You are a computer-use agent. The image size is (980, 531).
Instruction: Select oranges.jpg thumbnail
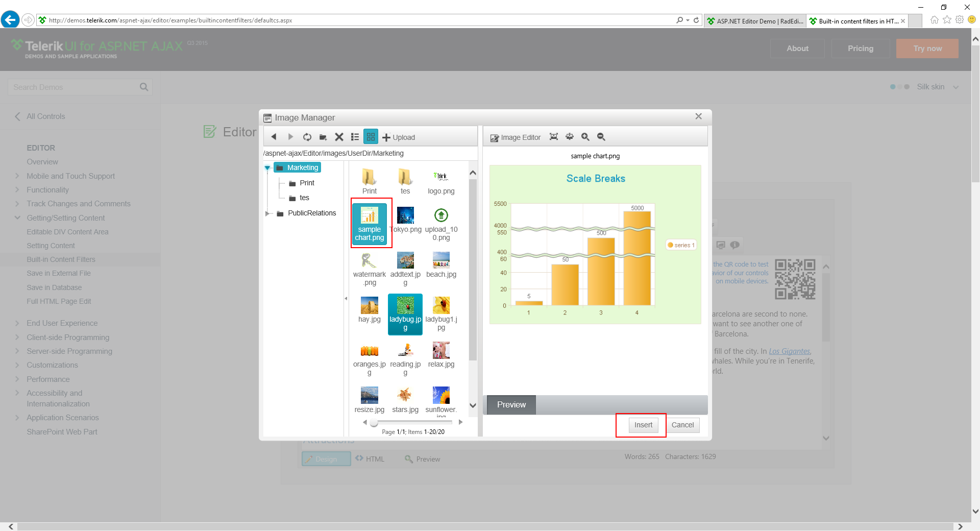(x=370, y=358)
